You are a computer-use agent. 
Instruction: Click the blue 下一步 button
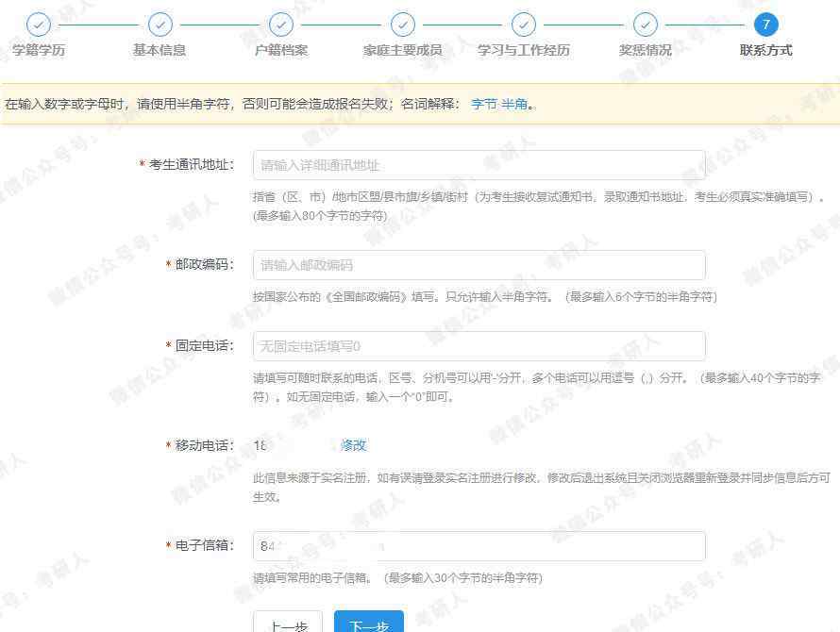pos(369,623)
